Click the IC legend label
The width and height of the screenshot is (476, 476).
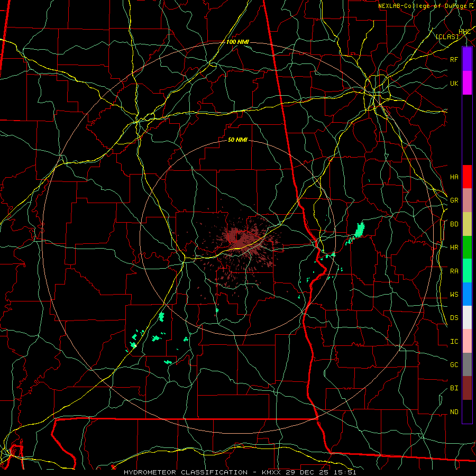point(454,342)
